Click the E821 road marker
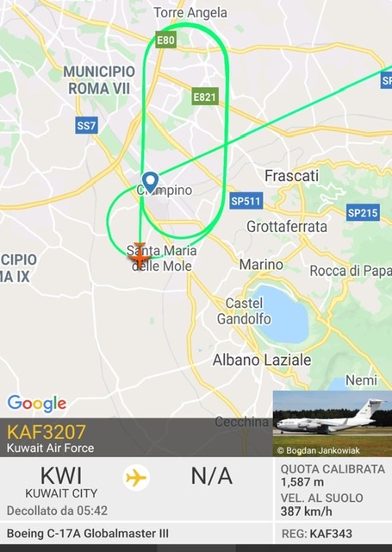392x552 pixels. 205,97
